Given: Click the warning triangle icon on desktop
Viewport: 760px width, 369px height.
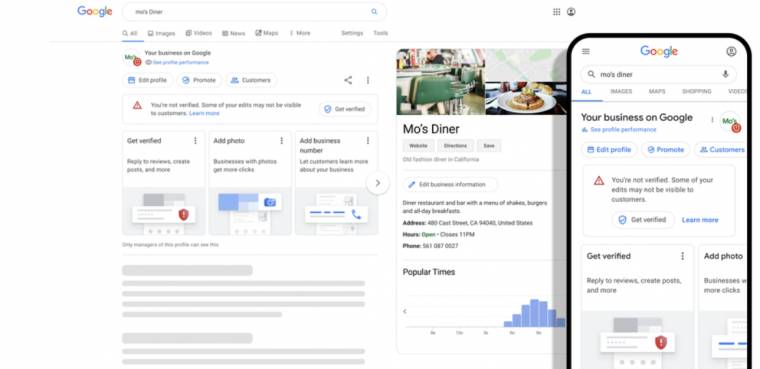Looking at the screenshot, I should pos(137,105).
